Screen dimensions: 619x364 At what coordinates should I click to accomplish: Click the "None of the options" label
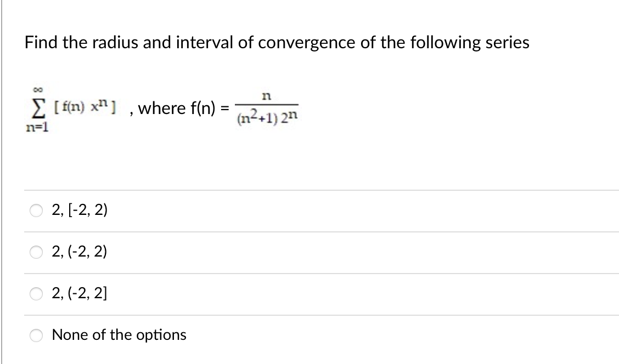[119, 334]
